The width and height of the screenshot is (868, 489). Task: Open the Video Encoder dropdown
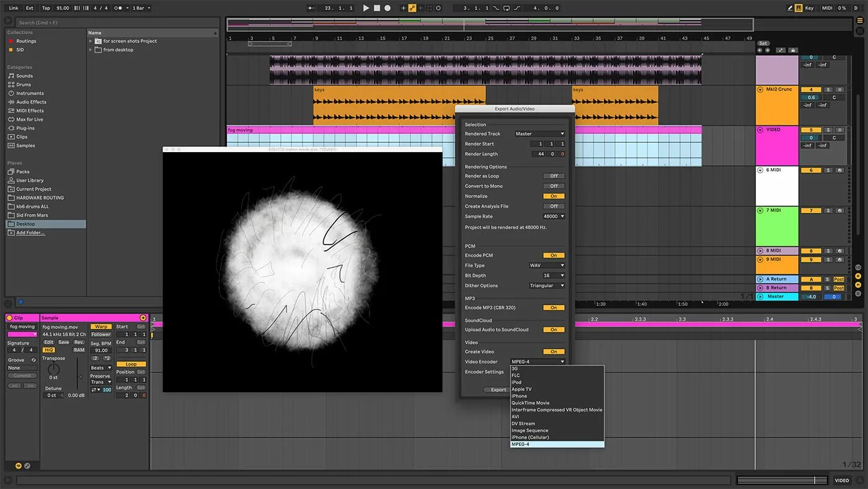[x=538, y=362]
